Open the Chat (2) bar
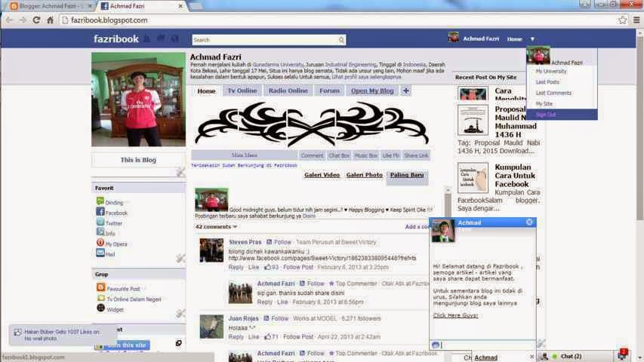 point(571,356)
